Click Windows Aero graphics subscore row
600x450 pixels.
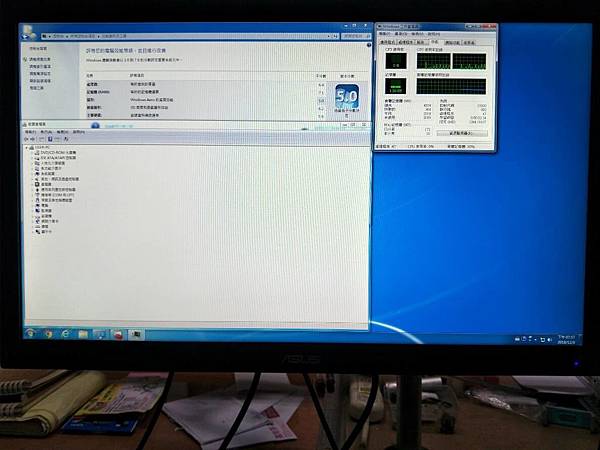click(205, 100)
